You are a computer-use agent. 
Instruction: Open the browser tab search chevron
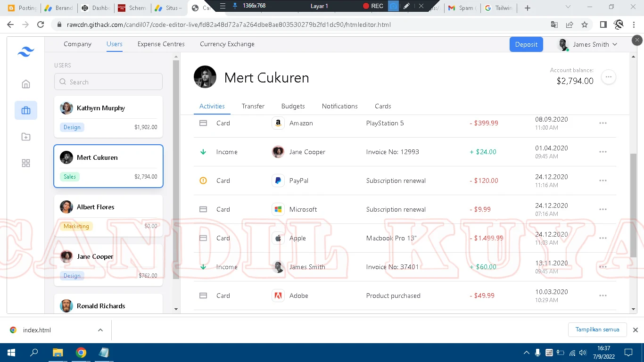pyautogui.click(x=568, y=8)
